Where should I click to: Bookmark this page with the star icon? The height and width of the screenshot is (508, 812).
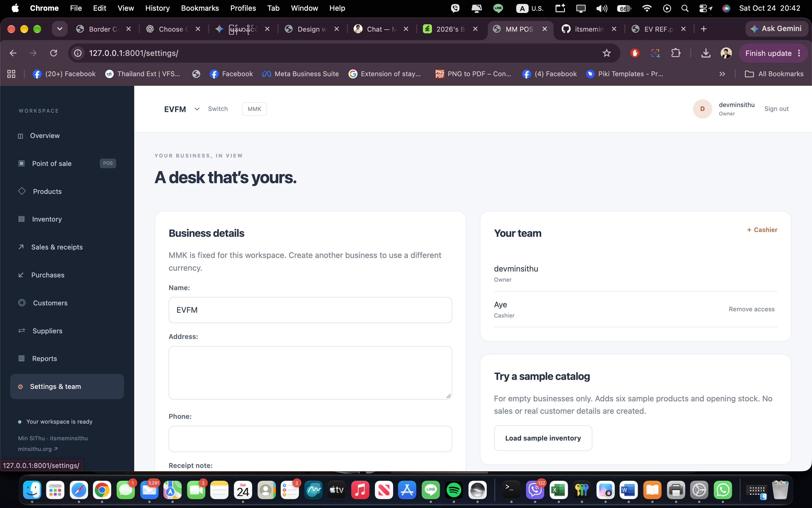tap(606, 53)
